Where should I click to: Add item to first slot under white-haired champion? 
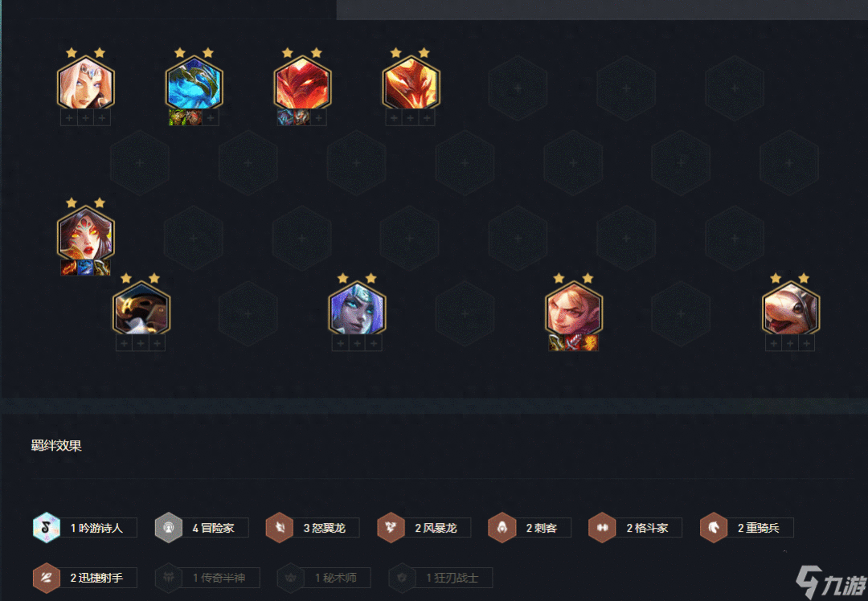pyautogui.click(x=69, y=118)
